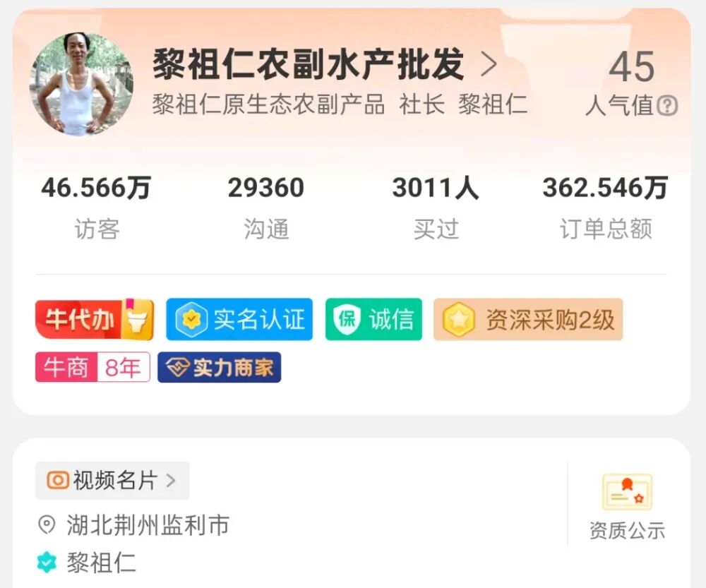Open the 362.546万 订单总额 stat
Viewport: 706px width, 588px height.
[605, 207]
